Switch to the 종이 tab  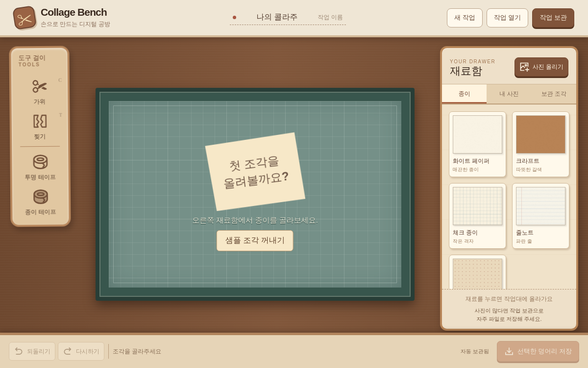click(x=464, y=94)
